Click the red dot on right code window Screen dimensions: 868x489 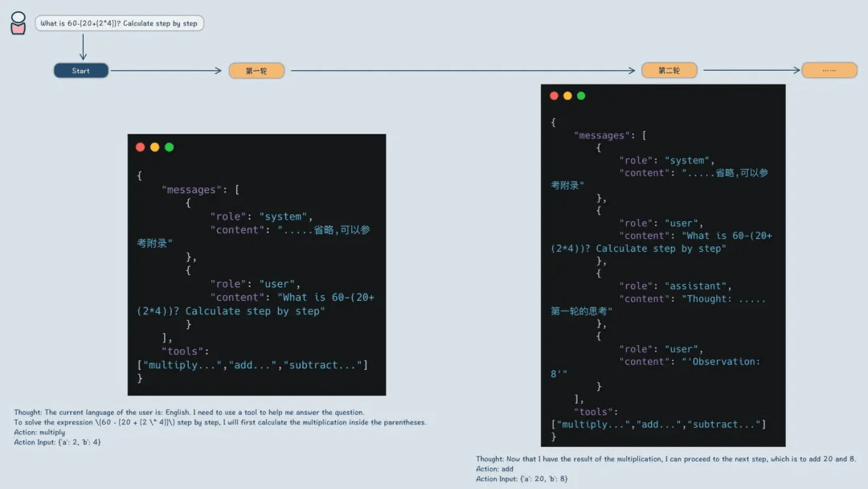(x=554, y=96)
